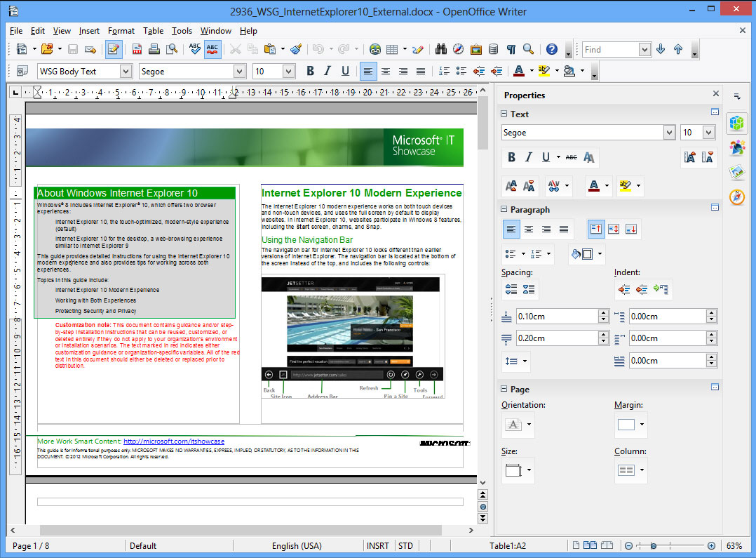Open the Gallery toolbar icon

476,49
